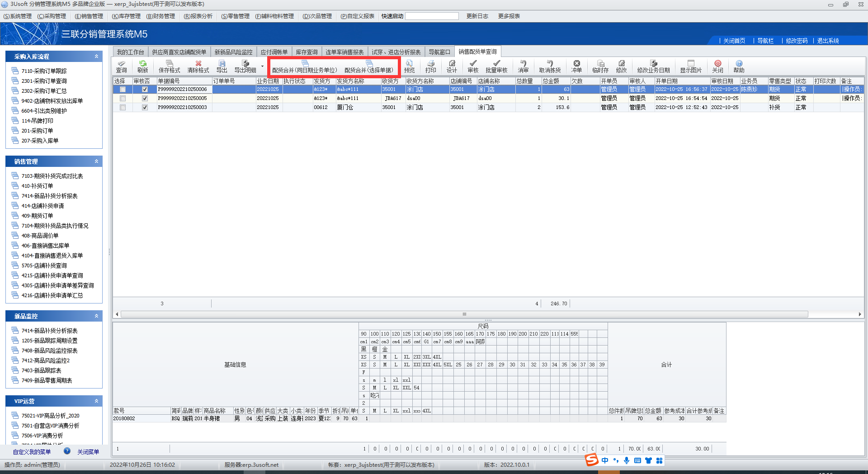This screenshot has height=474, width=868.
Task: Collapse the VIP运营 sidebar panel
Action: pyautogui.click(x=96, y=401)
